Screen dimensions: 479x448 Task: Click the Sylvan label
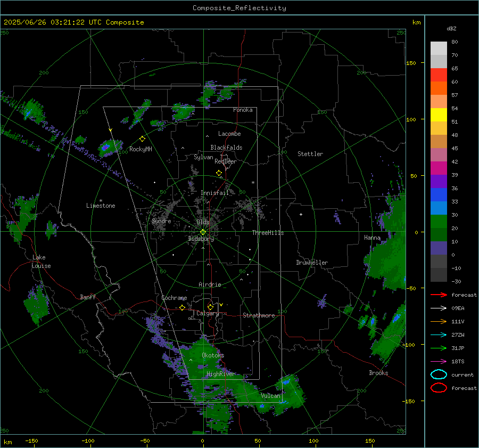coord(203,157)
